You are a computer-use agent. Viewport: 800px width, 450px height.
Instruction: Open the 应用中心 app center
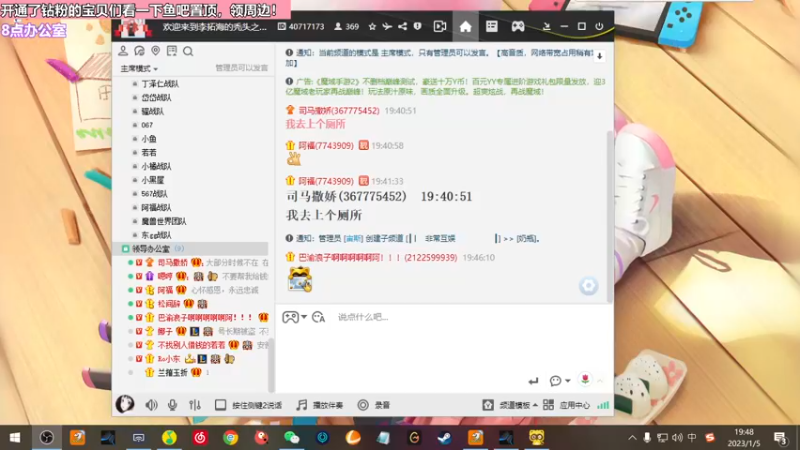(x=566, y=405)
